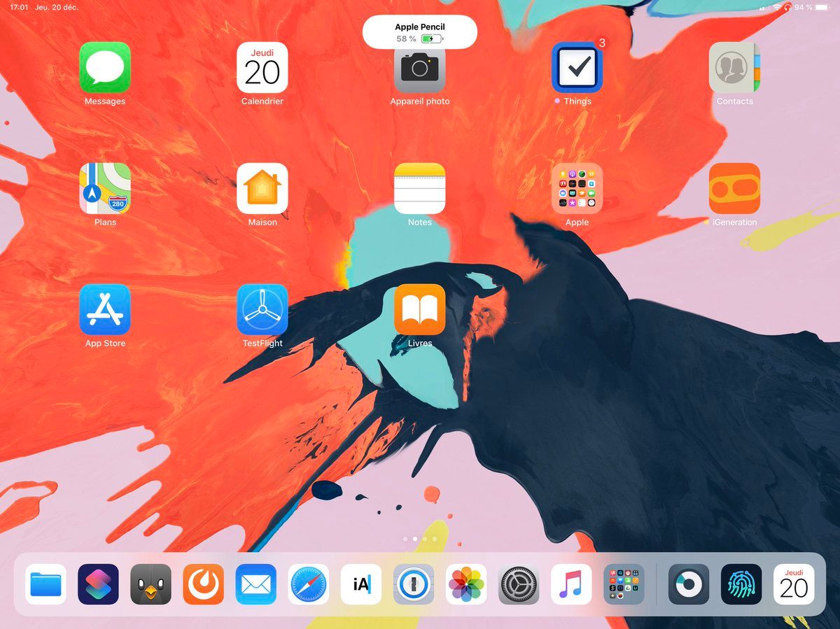This screenshot has height=629, width=840.
Task: Open Files app in the dock
Action: point(46,584)
